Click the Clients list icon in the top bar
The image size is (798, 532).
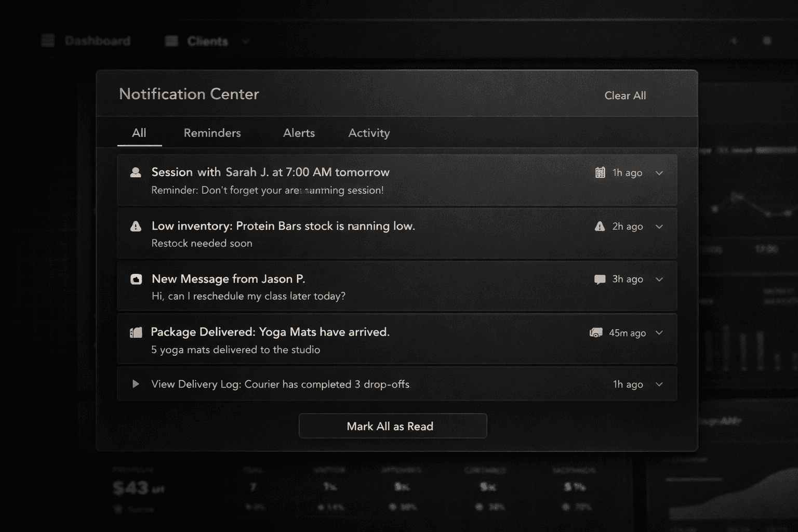tap(171, 41)
